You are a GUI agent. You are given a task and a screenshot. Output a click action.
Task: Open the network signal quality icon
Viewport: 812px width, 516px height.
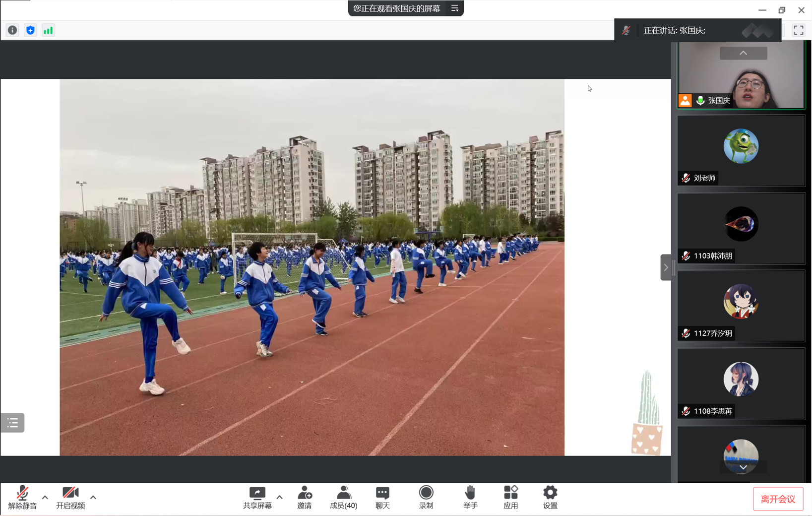pyautogui.click(x=48, y=30)
